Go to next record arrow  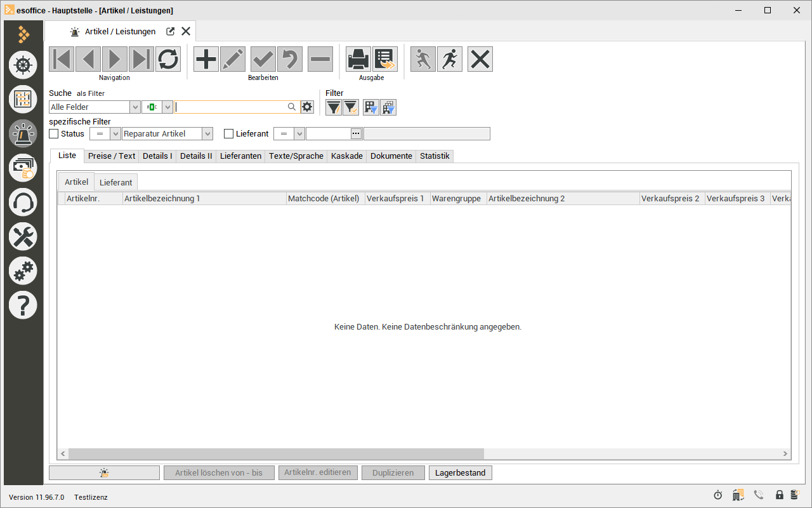[115, 59]
